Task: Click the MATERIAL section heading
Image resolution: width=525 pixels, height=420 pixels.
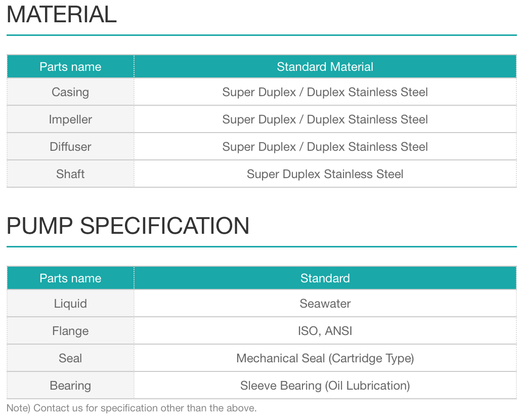Action: [x=62, y=14]
